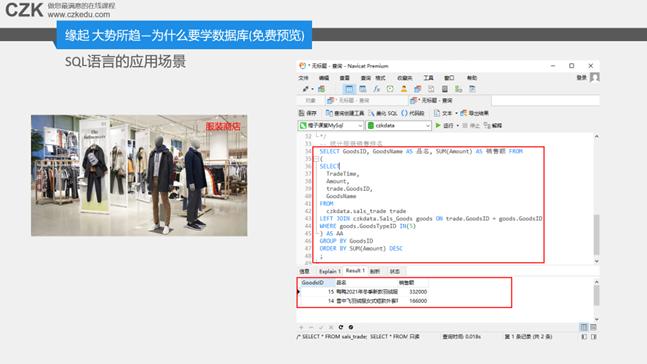647x364 pixels.
Task: Click 美化 SQL beautify button
Action: tap(383, 113)
